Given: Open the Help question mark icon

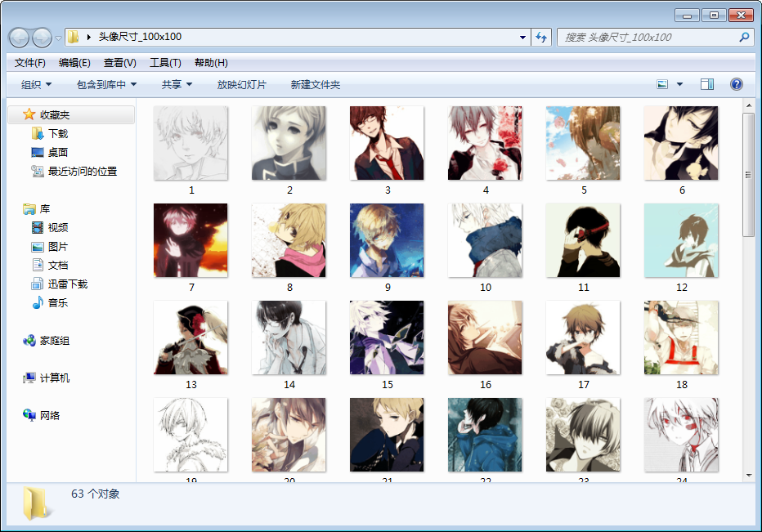Looking at the screenshot, I should (x=736, y=84).
